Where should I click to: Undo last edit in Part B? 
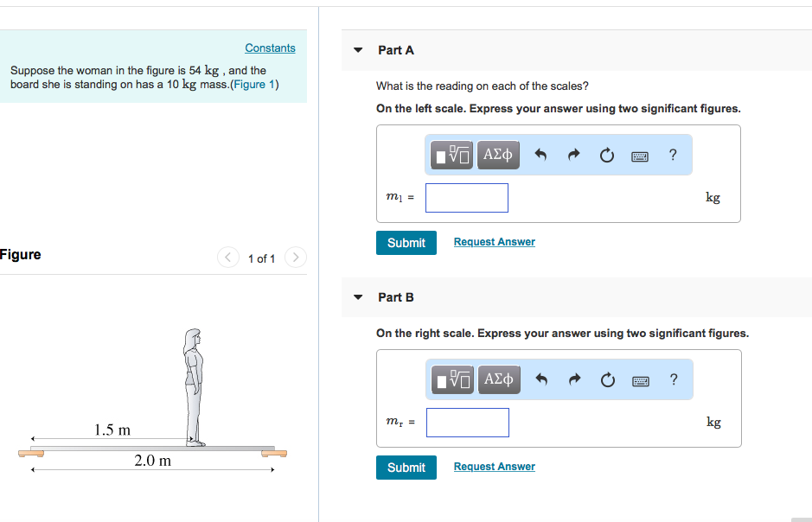tap(541, 379)
